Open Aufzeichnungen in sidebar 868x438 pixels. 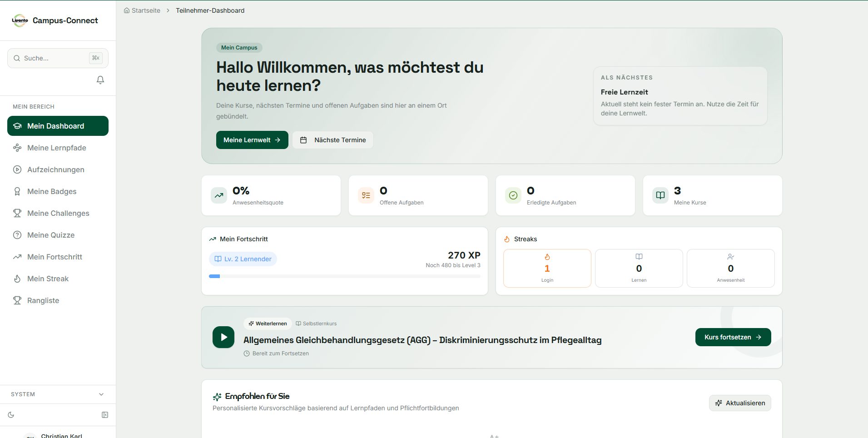pos(58,169)
